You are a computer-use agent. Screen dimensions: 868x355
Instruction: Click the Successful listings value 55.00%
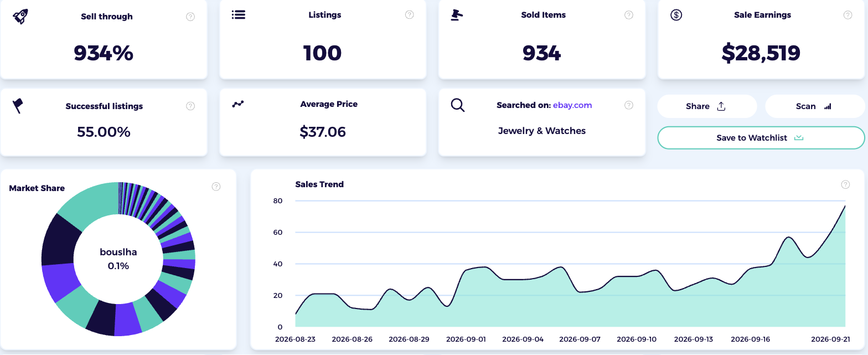click(x=104, y=132)
